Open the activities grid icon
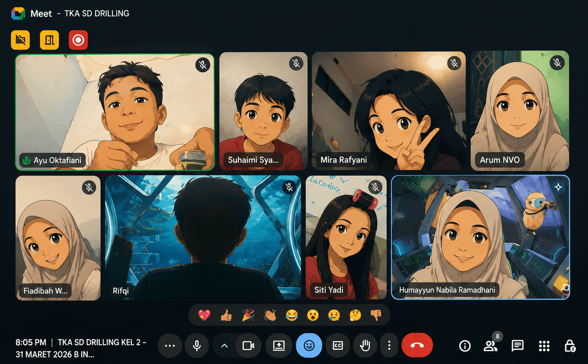Viewport: 588px width, 364px height. (544, 346)
